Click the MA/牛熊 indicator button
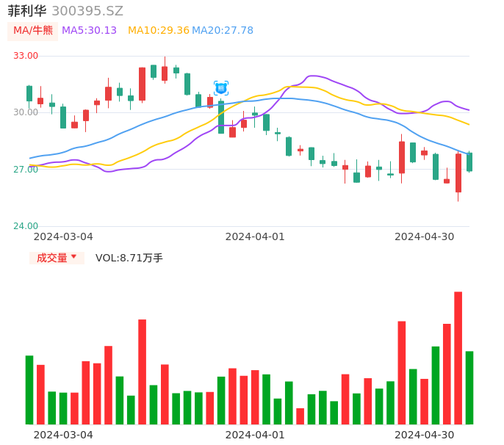The image size is (504, 445). pos(32,31)
